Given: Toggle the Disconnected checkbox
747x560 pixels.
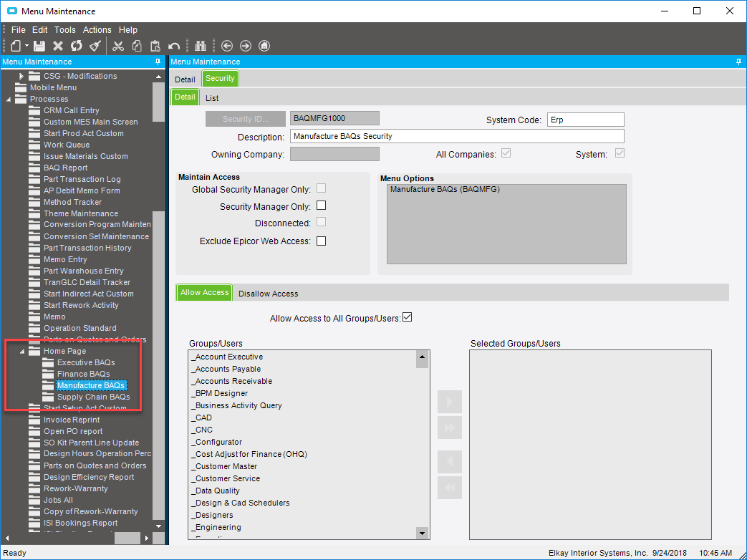Looking at the screenshot, I should coord(321,222).
